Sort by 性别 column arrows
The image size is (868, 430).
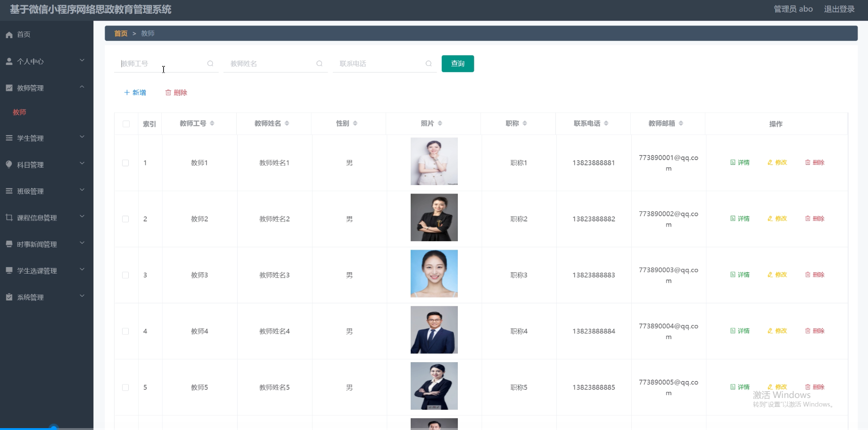pos(355,123)
